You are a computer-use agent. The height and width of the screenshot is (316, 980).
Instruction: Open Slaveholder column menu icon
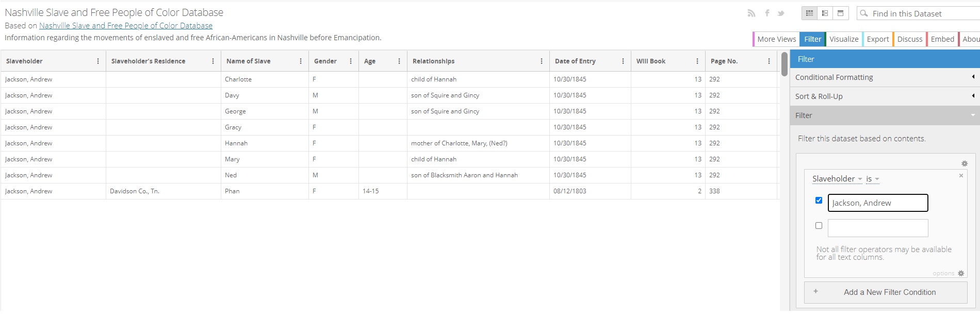coord(98,61)
